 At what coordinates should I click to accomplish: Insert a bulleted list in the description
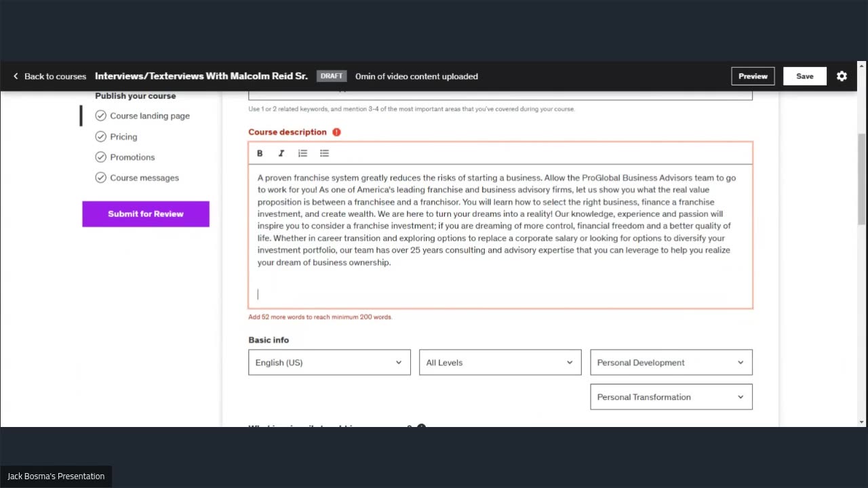click(324, 153)
